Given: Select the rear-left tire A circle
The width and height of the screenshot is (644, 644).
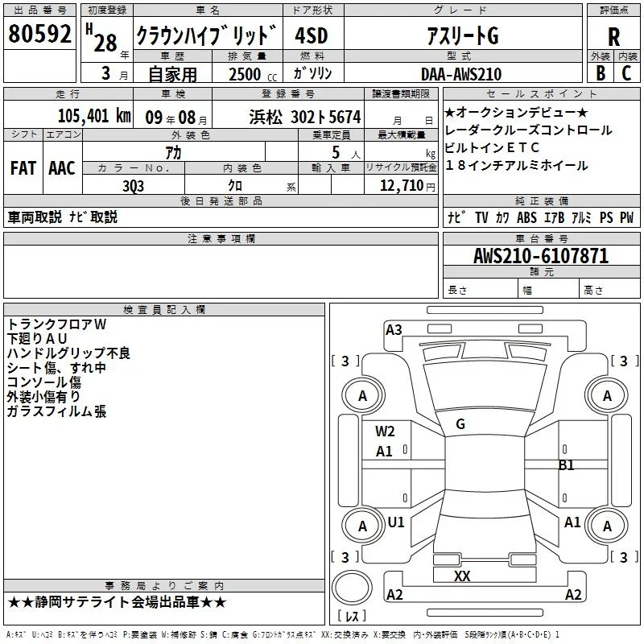Looking at the screenshot, I should [x=363, y=526].
